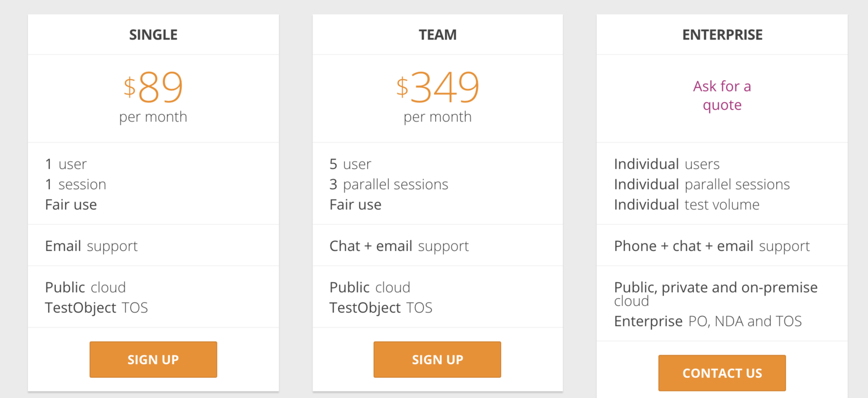Click 'TestObject TOS' in Team plan
This screenshot has width=868, height=398.
pyautogui.click(x=381, y=307)
